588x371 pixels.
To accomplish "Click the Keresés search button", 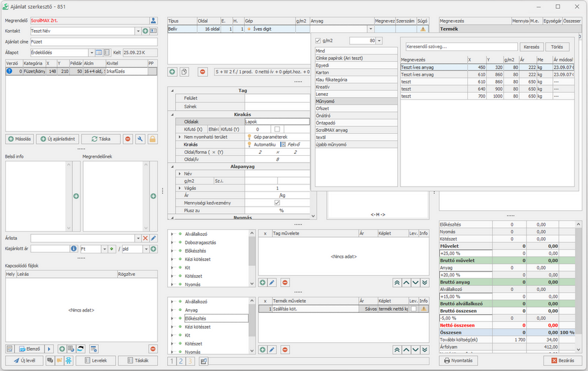I will coord(530,47).
